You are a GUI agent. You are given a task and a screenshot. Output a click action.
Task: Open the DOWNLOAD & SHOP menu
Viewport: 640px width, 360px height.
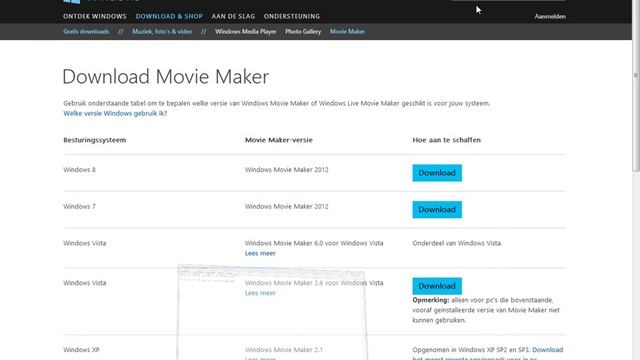coord(169,16)
